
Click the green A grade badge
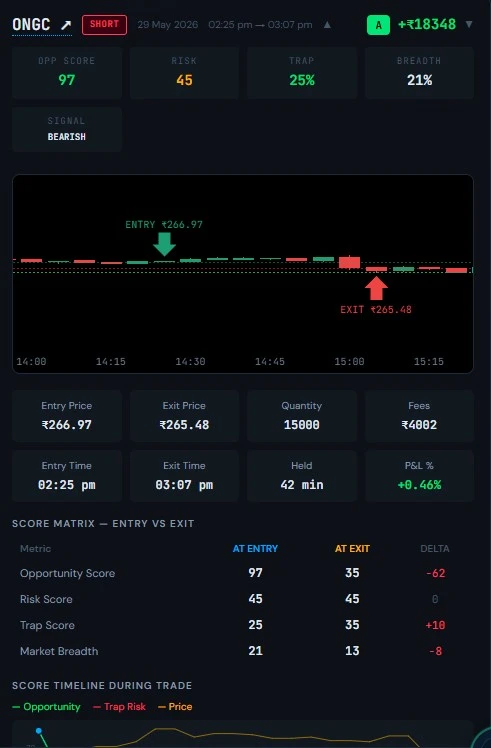[378, 25]
